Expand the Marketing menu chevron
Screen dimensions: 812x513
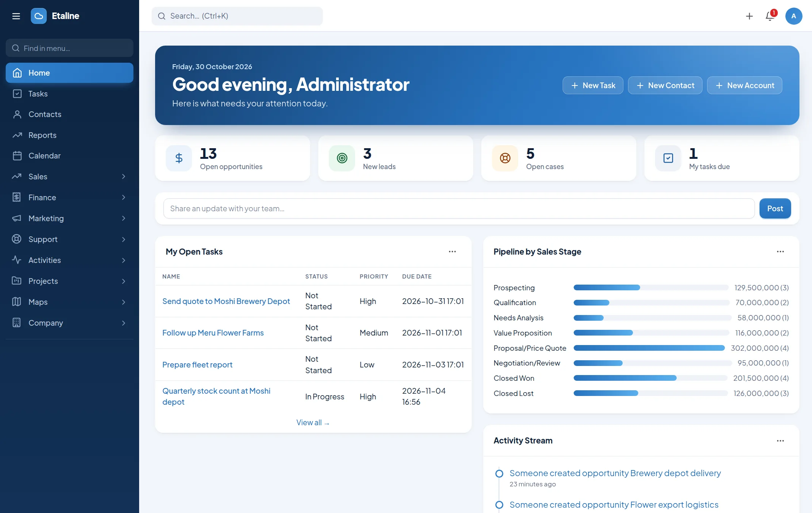(x=124, y=218)
